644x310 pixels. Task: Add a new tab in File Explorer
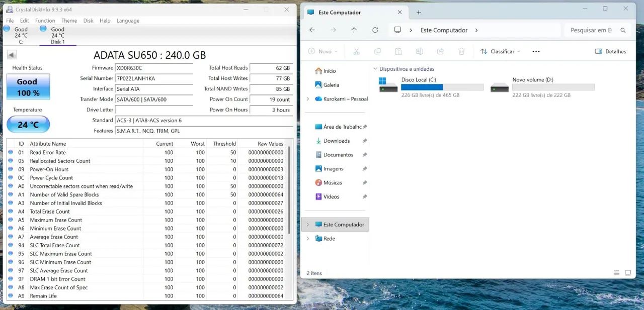point(419,12)
